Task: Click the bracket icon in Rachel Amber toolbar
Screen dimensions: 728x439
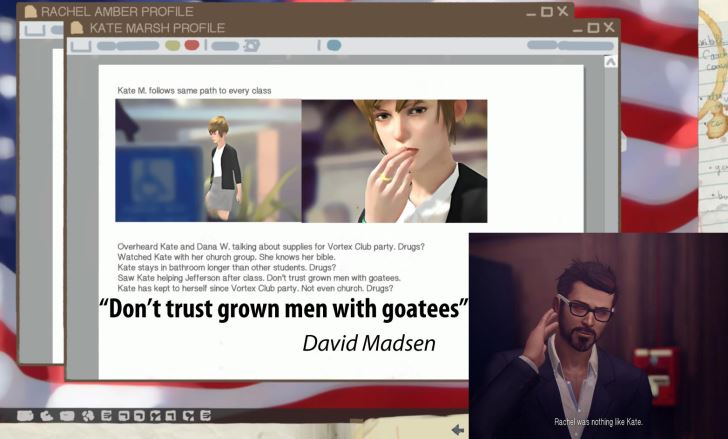Action: 35,31
